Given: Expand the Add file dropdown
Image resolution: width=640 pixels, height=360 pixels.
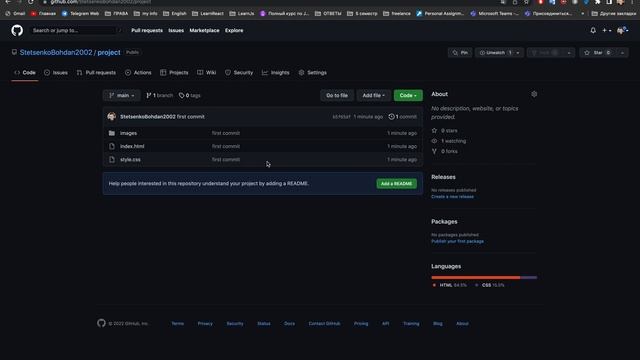Looking at the screenshot, I should (373, 96).
